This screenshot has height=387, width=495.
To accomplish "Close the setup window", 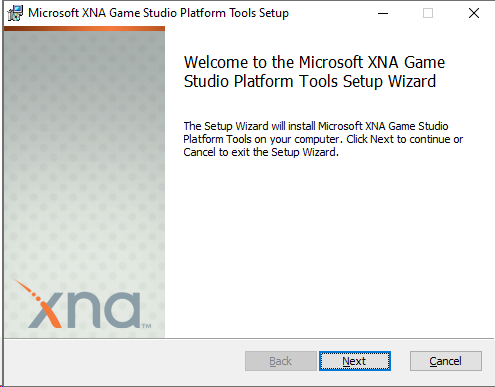I will coord(474,13).
